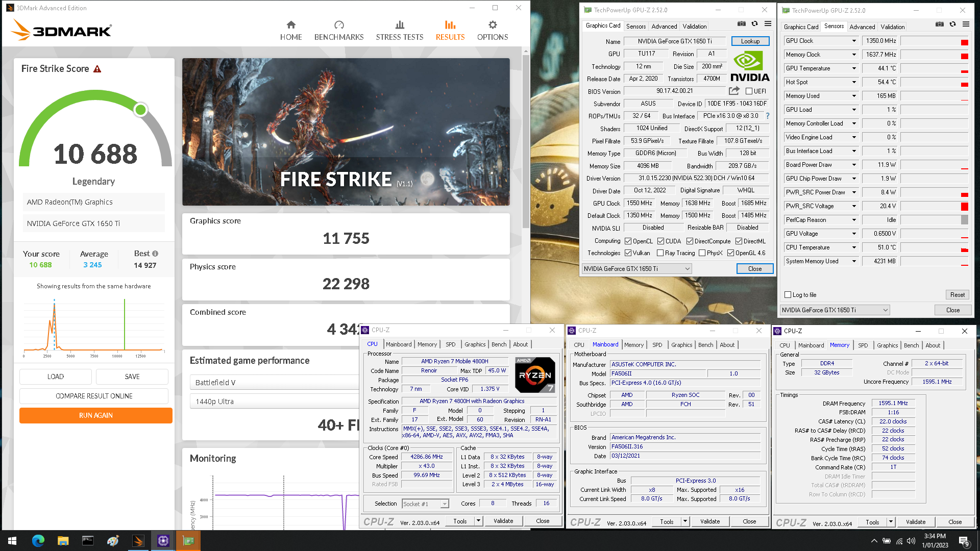Viewport: 980px width, 551px height.
Task: Toggle CUDA checkbox in GPU-Z
Action: point(660,241)
